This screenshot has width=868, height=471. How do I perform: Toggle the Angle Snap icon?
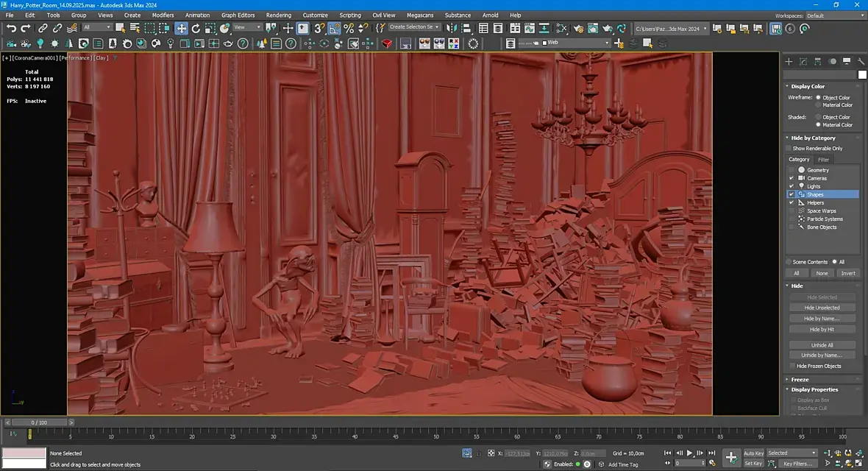334,28
